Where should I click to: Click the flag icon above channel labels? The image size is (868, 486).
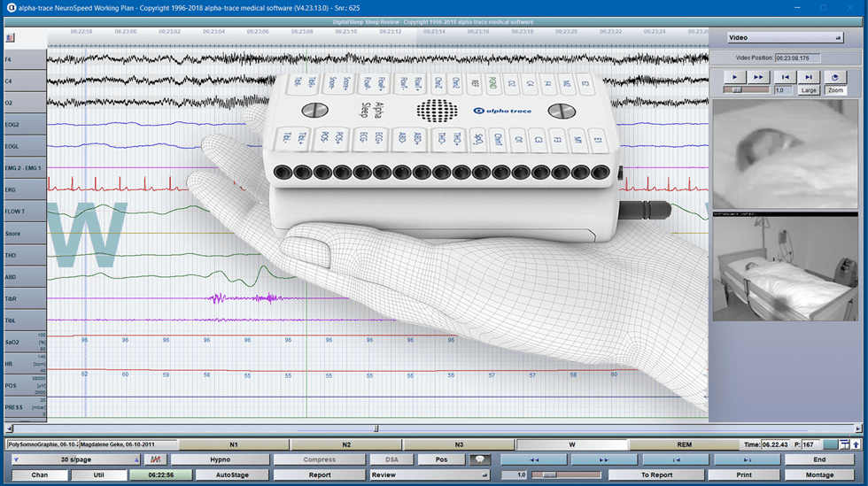coord(10,38)
